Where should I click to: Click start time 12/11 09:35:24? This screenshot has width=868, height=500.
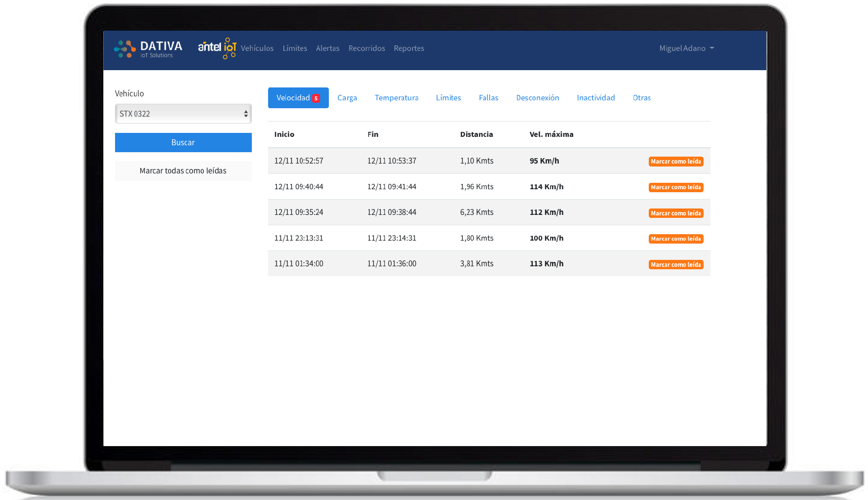click(x=299, y=212)
